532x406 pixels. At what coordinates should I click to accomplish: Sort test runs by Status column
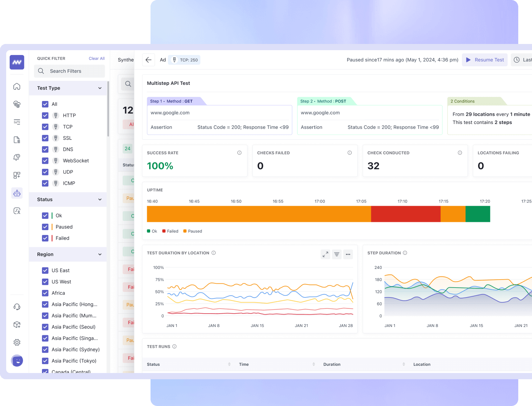(229, 364)
